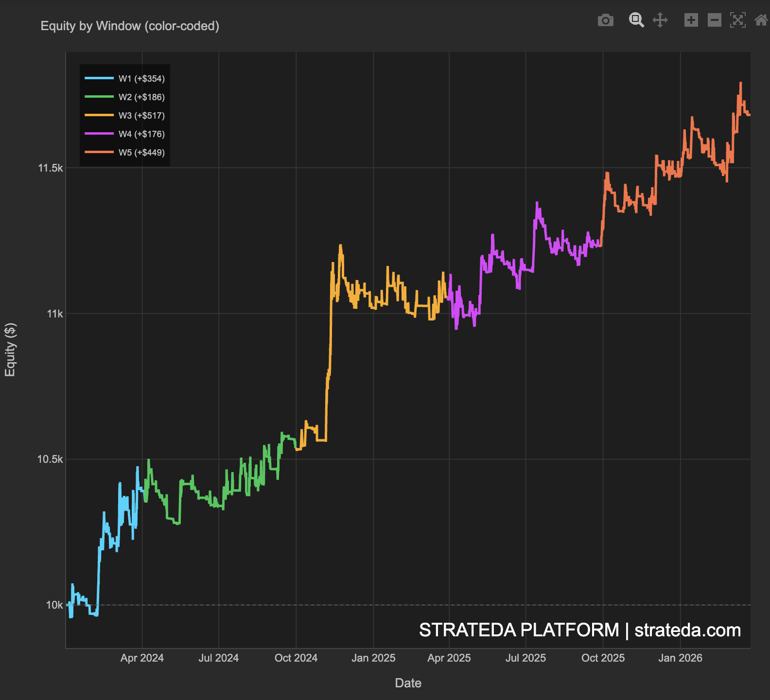Click the strateda.com watermark text
This screenshot has height=700, width=770.
687,630
